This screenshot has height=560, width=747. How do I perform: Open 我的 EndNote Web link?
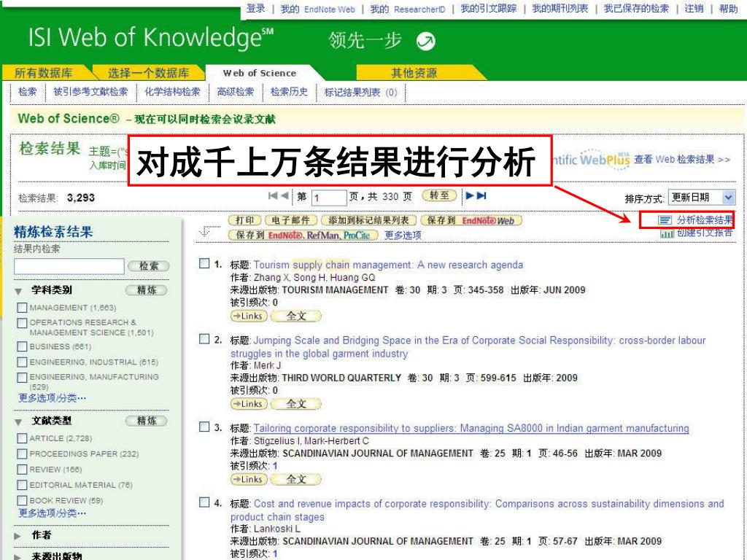pos(317,9)
